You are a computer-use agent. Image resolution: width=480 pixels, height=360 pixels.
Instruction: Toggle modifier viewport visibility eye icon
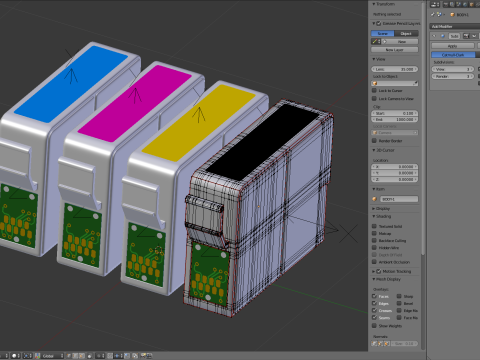(474, 36)
